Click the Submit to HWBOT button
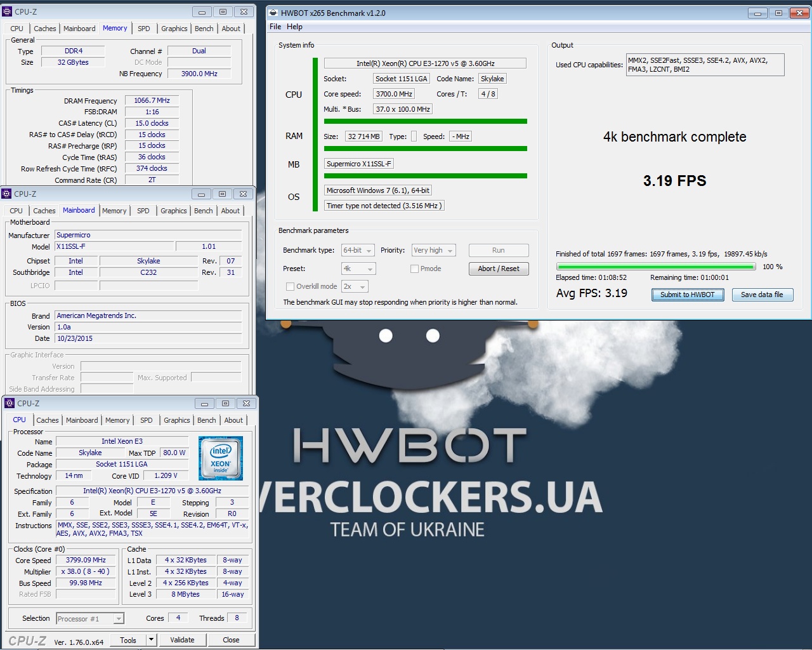 pyautogui.click(x=688, y=295)
